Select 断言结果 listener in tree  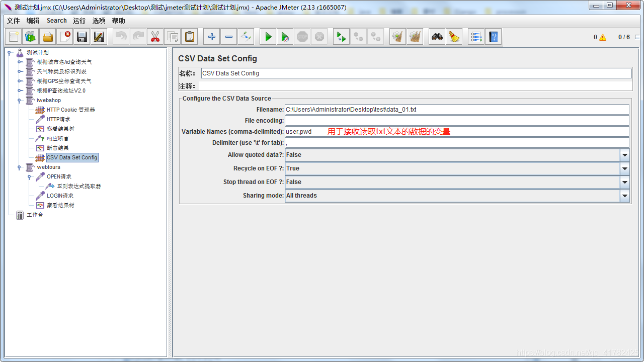click(x=57, y=148)
